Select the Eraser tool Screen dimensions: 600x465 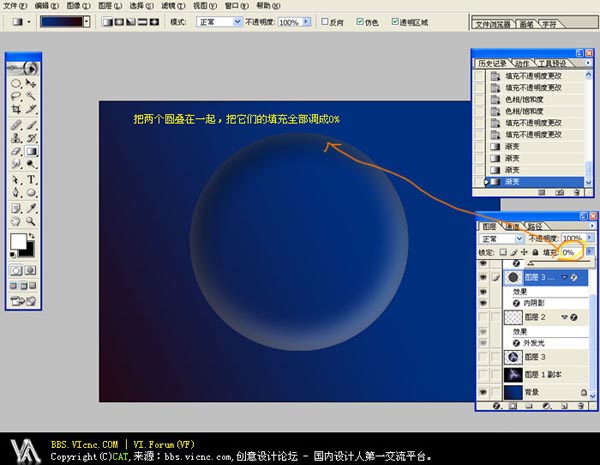pyautogui.click(x=16, y=151)
